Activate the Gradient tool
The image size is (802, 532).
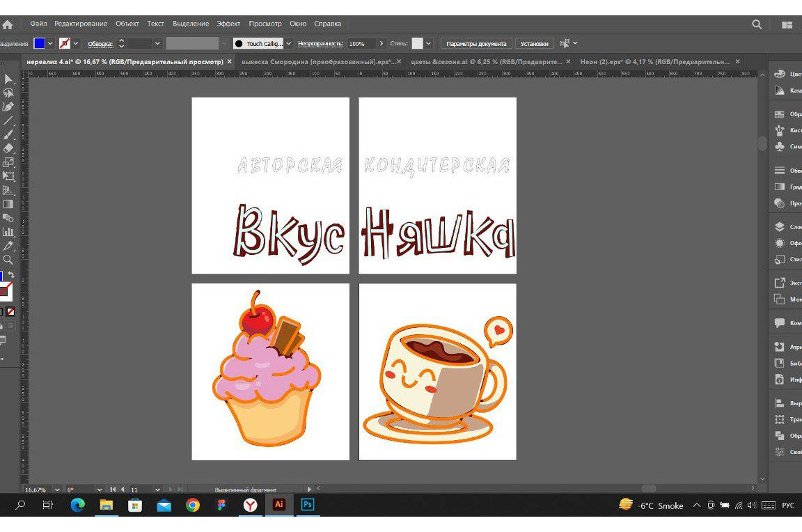pyautogui.click(x=8, y=204)
